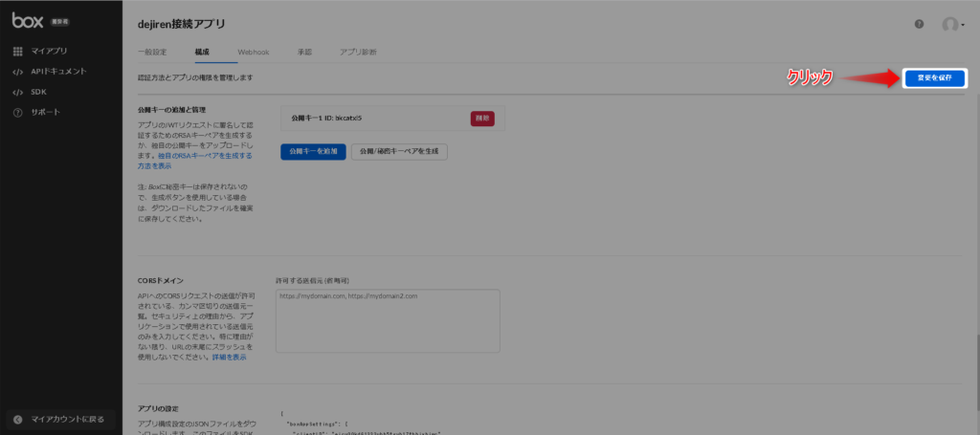Click API documents code icon
Screen dimensions: 980x435
click(17, 72)
